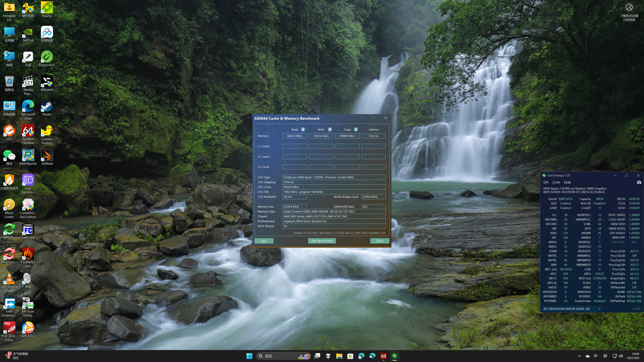
Task: Open the Tools menu in ZenTimings
Action: [x=556, y=182]
